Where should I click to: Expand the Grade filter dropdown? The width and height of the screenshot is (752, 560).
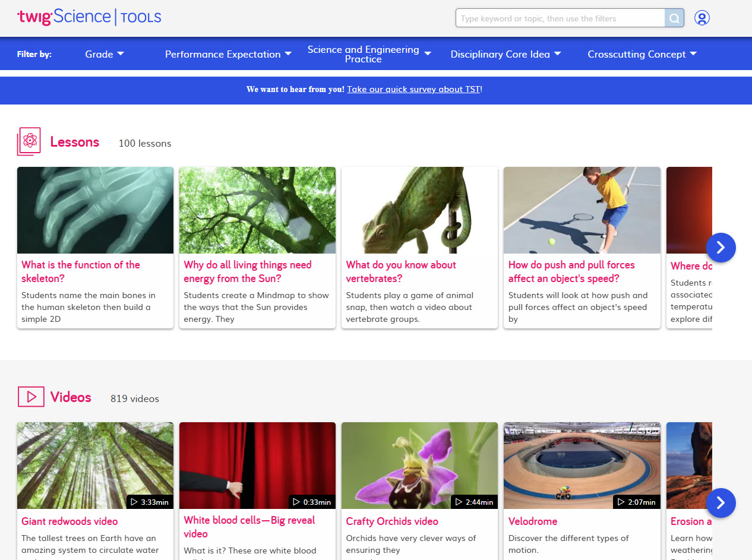click(x=105, y=54)
